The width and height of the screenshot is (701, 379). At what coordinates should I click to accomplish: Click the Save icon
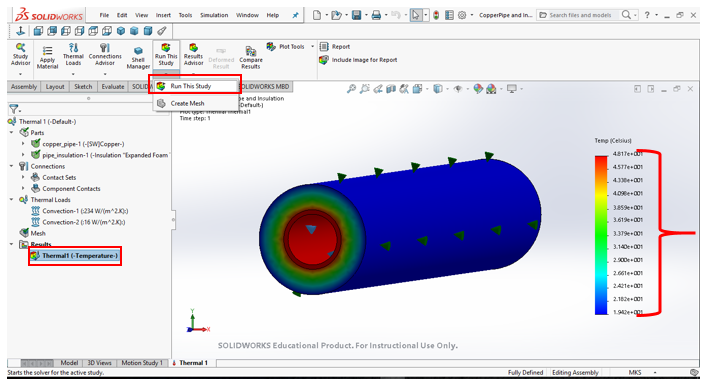(356, 15)
